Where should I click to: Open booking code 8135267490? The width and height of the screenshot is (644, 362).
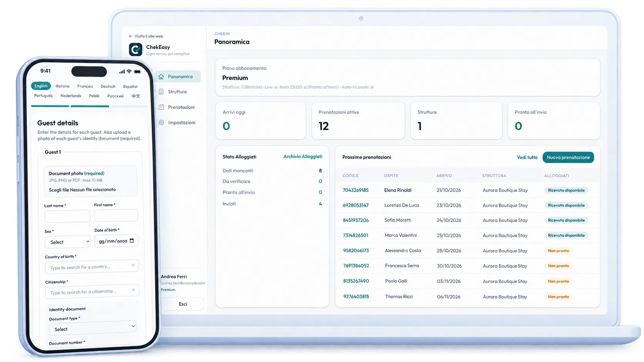click(356, 281)
